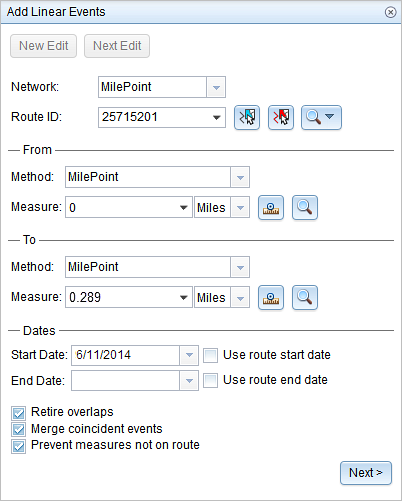Screen dimensions: 402x501
Task: Open the To Method dropdown
Action: pos(240,267)
